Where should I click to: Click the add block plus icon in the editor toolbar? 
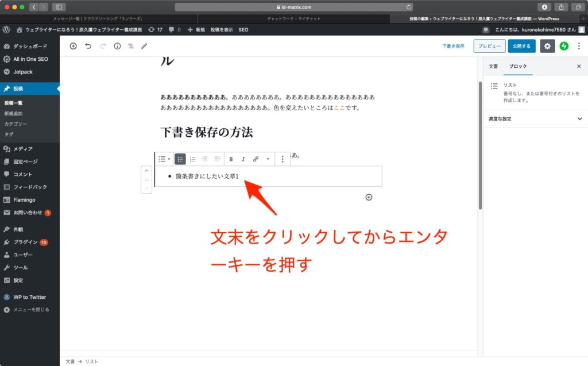point(73,46)
